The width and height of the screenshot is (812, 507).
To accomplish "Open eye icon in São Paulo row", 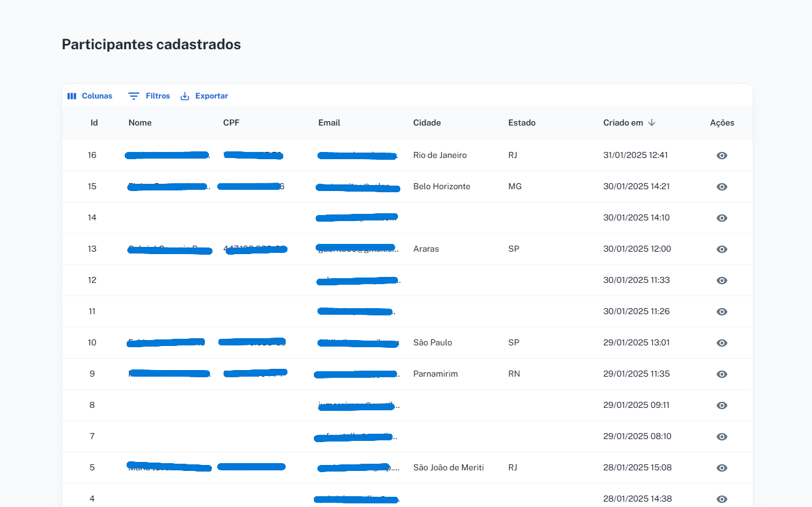I will [722, 343].
